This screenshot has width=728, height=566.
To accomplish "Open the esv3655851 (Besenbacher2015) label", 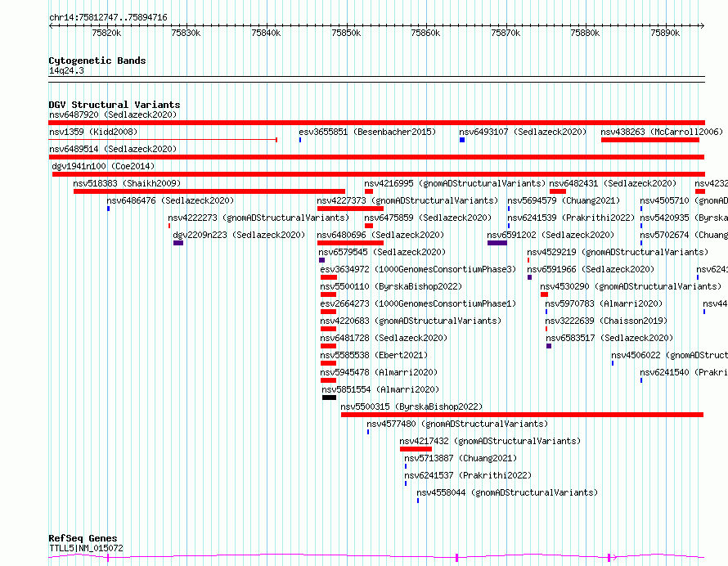I will (x=367, y=132).
